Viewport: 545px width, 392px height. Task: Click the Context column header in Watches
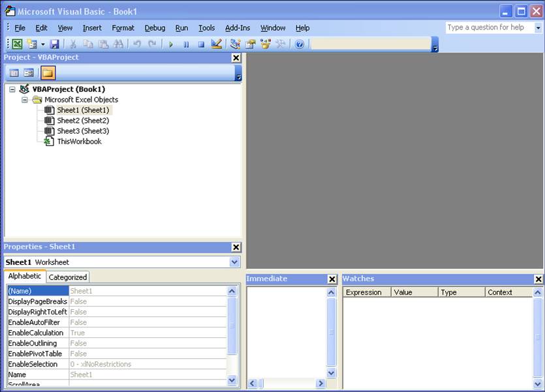click(508, 292)
